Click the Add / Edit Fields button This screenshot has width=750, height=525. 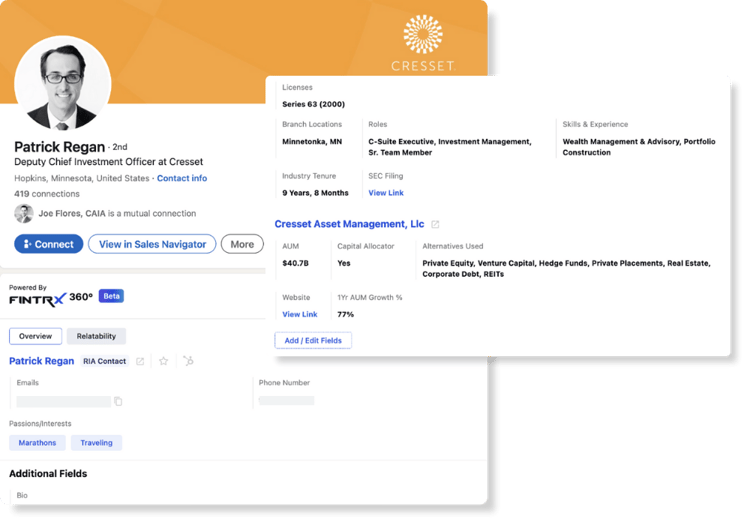[x=313, y=340]
